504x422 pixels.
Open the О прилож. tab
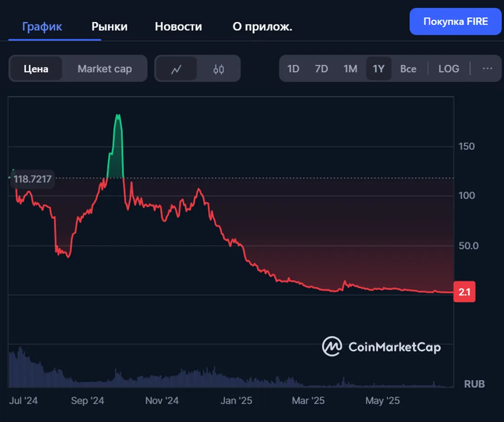tap(262, 27)
